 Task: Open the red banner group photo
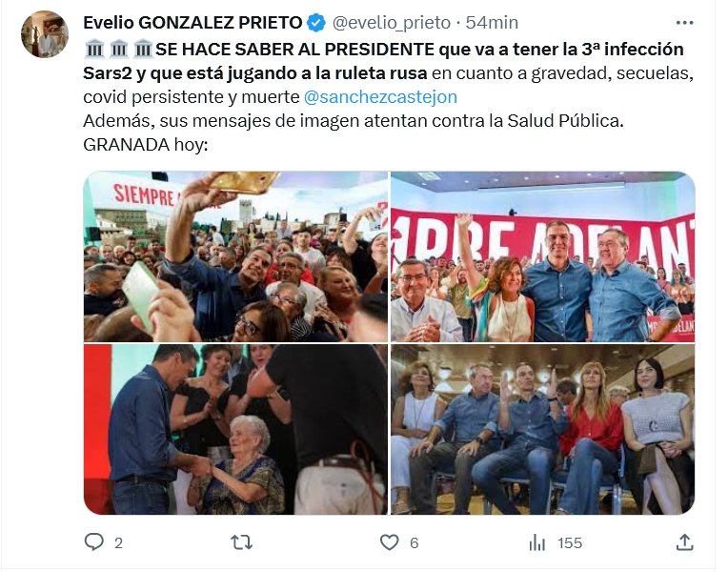coord(543,256)
